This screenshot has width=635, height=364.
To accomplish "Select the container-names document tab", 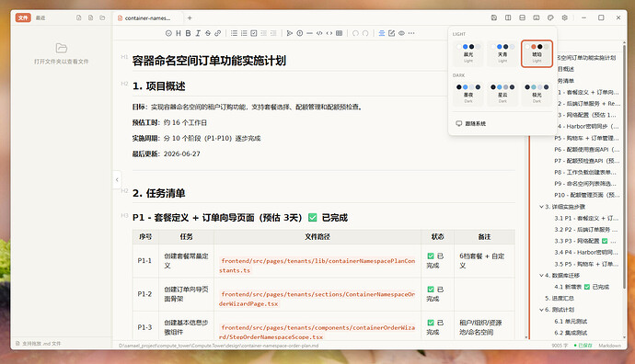I will coord(147,17).
